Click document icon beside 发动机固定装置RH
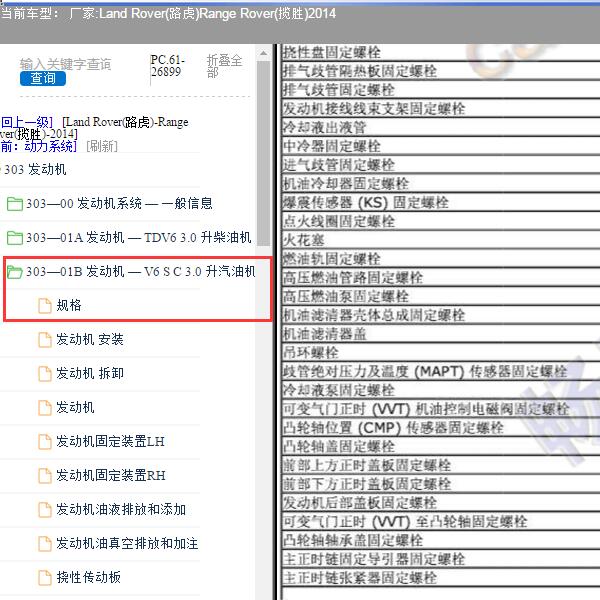 [x=44, y=476]
